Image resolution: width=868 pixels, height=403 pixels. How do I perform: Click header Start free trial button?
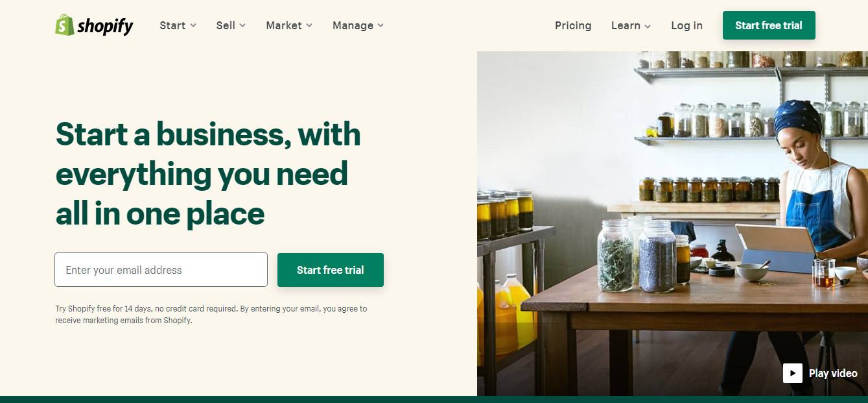pos(769,25)
